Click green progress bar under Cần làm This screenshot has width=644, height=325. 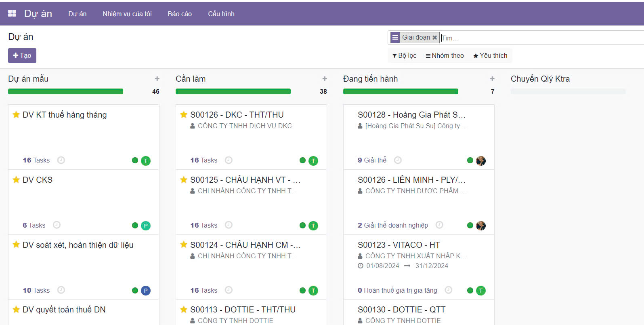pyautogui.click(x=233, y=91)
